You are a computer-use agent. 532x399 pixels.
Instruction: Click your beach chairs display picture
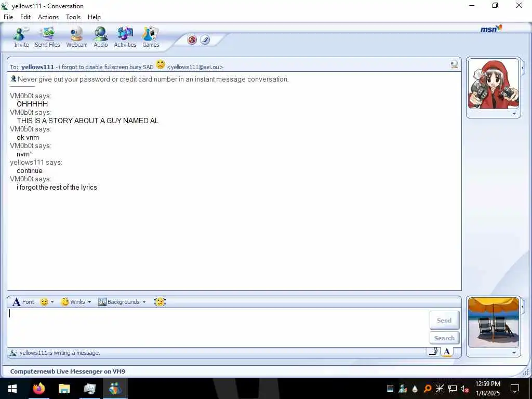(x=494, y=322)
